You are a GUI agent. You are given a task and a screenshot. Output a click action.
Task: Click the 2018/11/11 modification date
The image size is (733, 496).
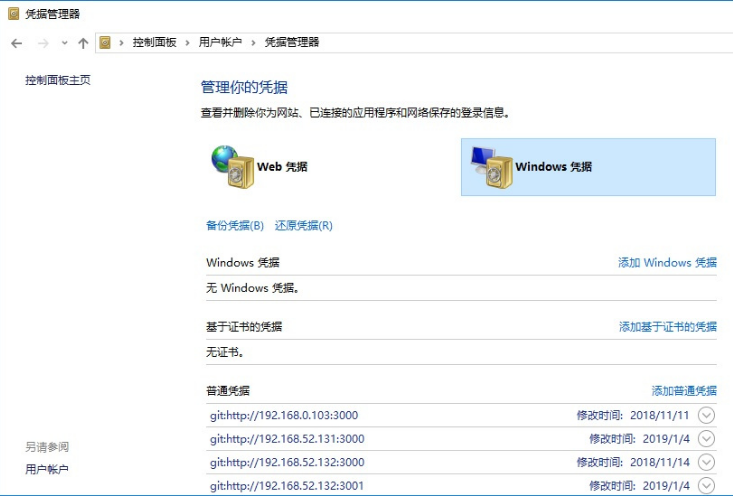660,415
